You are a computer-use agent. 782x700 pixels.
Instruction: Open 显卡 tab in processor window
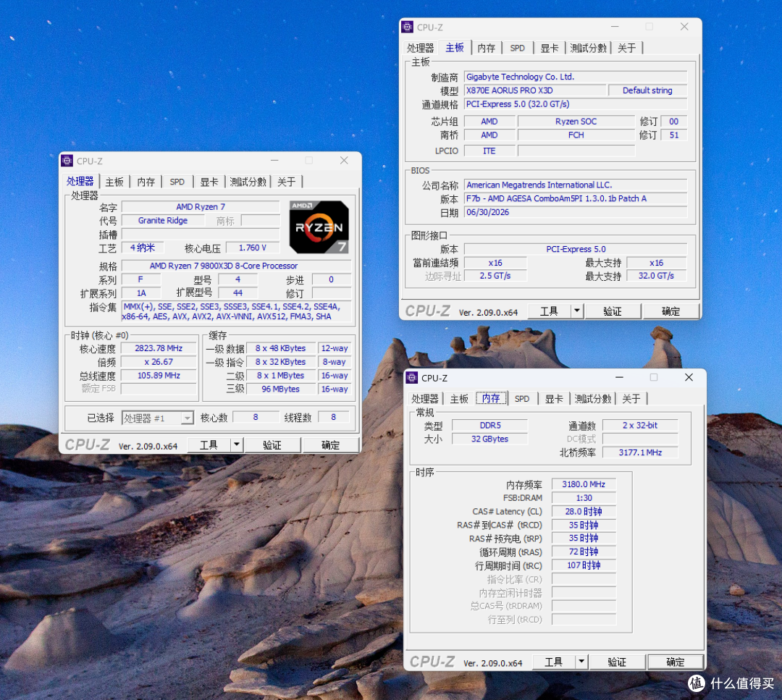pos(209,182)
